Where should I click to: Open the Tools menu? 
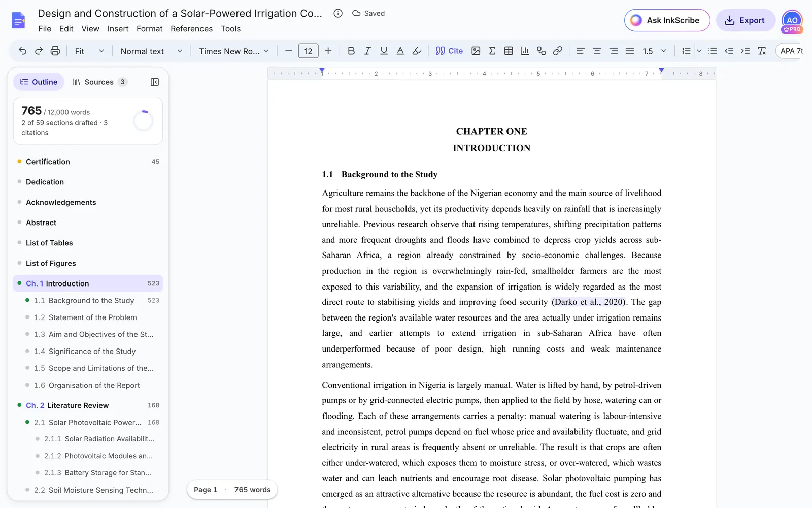coord(230,29)
